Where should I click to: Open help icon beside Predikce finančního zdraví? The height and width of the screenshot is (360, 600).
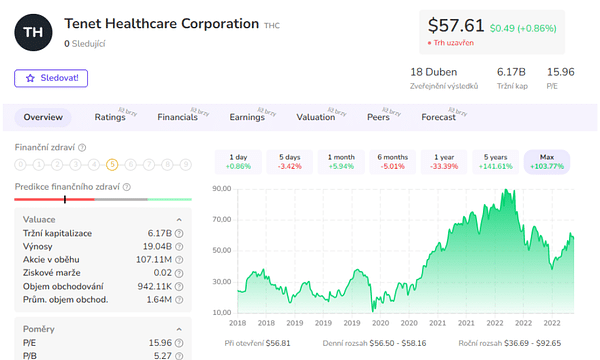pyautogui.click(x=127, y=187)
